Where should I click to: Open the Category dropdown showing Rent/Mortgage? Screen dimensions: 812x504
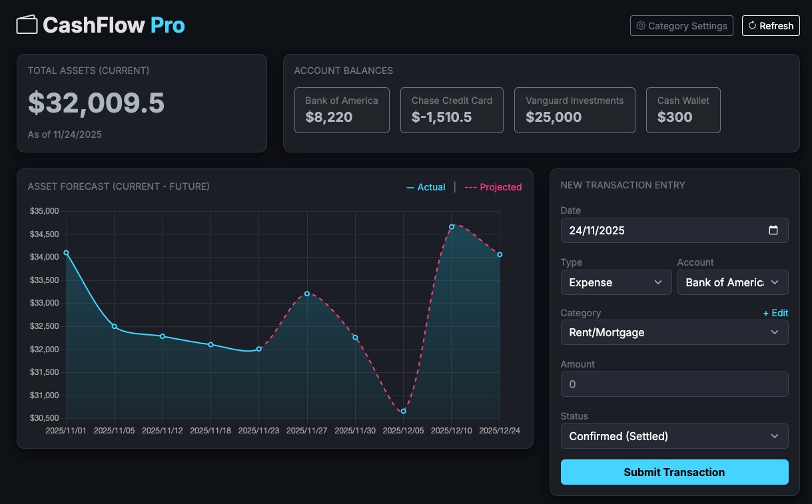click(675, 332)
